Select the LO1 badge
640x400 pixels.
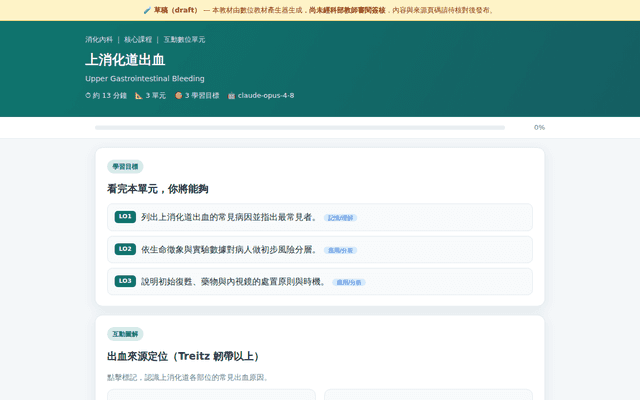[x=125, y=217]
